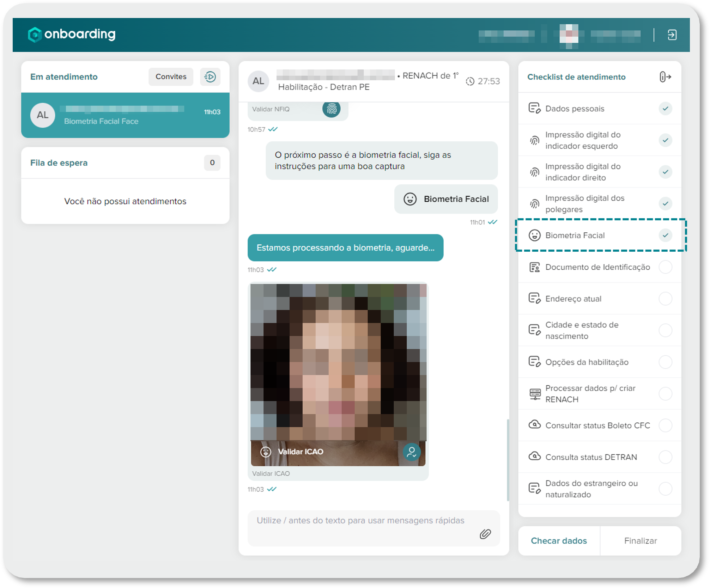Uncheck the Biometria Facial checkmark
This screenshot has height=588, width=710.
(665, 235)
